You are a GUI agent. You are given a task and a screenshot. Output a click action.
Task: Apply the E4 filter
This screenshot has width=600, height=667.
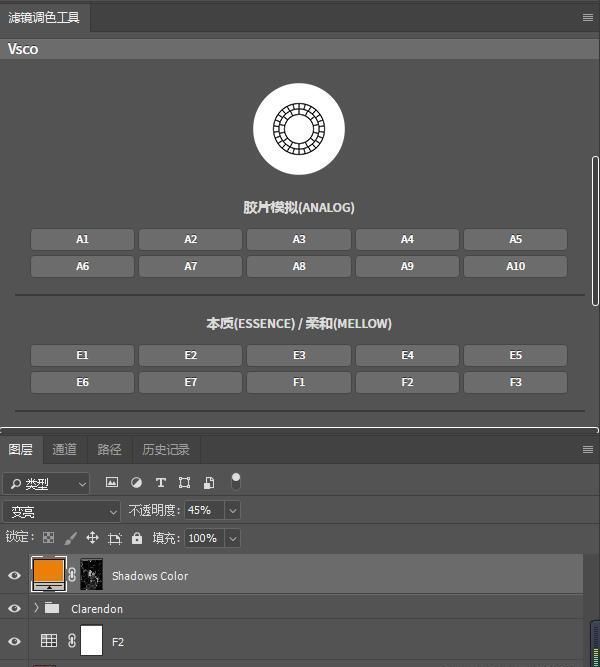[x=407, y=356]
